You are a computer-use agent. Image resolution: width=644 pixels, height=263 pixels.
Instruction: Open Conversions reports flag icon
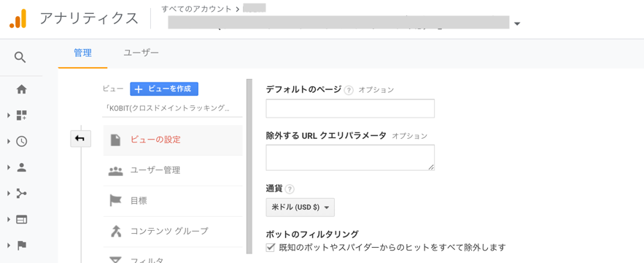tap(21, 245)
